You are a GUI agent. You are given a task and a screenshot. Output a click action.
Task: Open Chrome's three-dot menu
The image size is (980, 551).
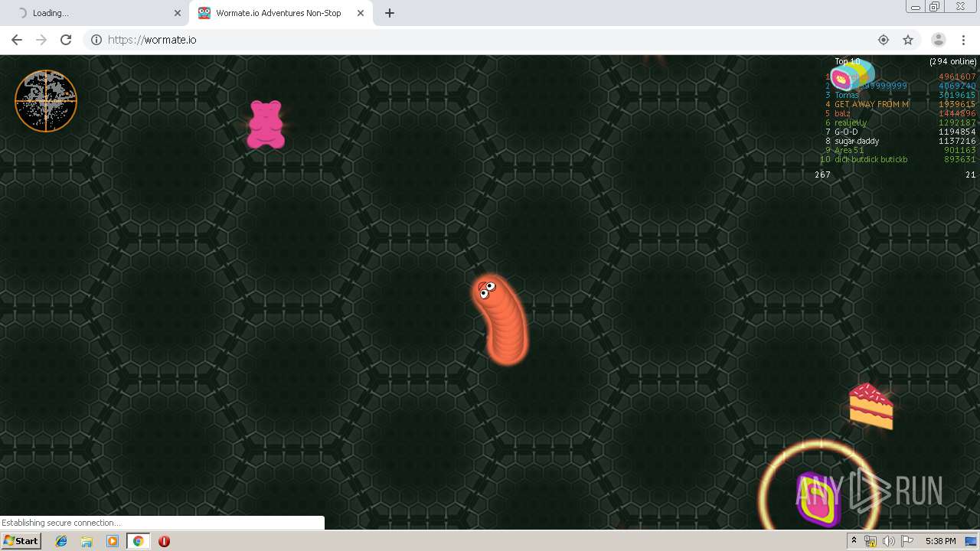963,40
